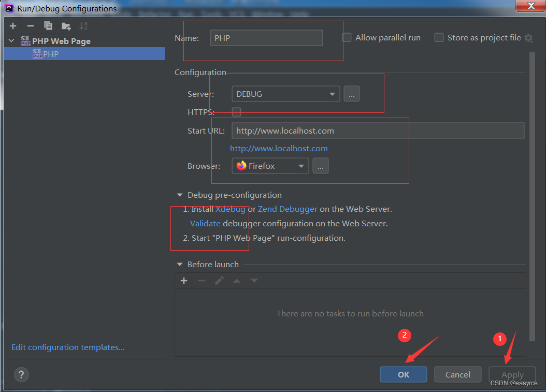Tick the Store as project file checkbox
The height and width of the screenshot is (392, 546).
coord(439,37)
